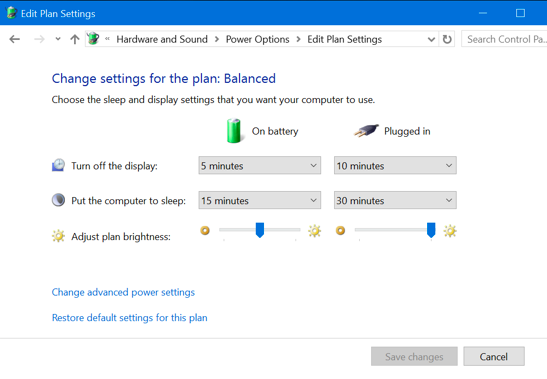Open Change advanced power settings link
Screen dimensions: 547x379
pyautogui.click(x=123, y=292)
